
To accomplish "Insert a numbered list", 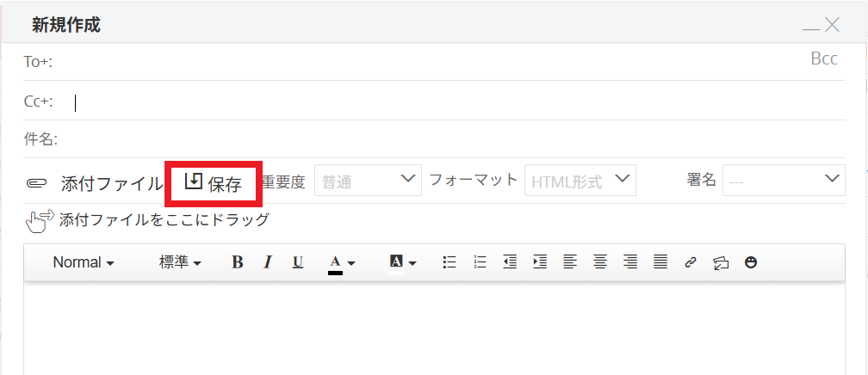I will point(480,262).
